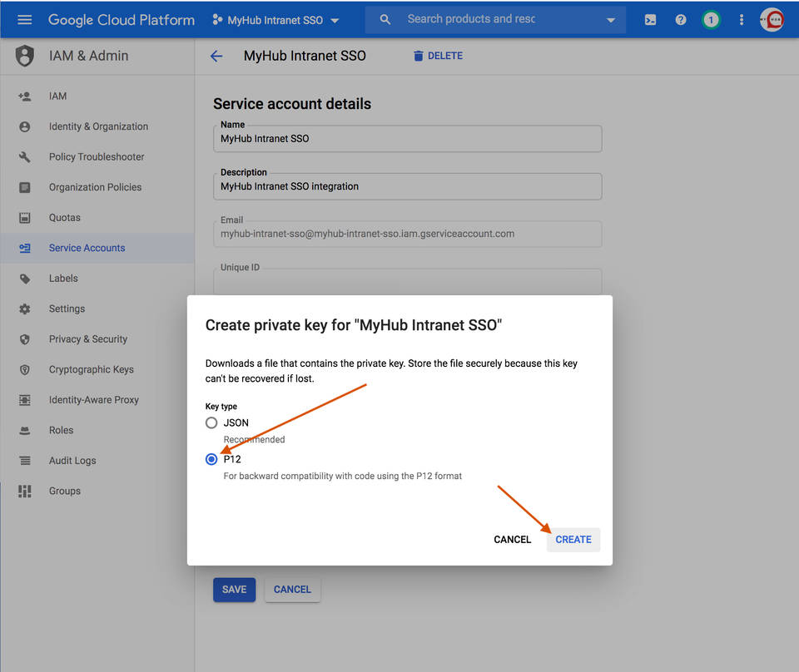Image resolution: width=799 pixels, height=672 pixels.
Task: Click CREATE to generate the private key
Action: click(573, 539)
